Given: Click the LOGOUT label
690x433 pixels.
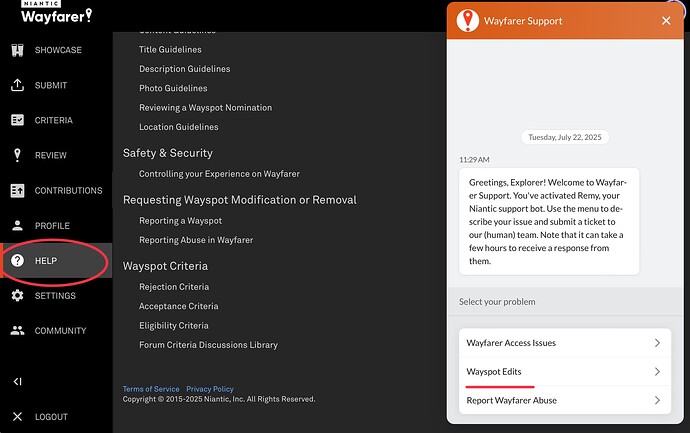Looking at the screenshot, I should pos(51,417).
